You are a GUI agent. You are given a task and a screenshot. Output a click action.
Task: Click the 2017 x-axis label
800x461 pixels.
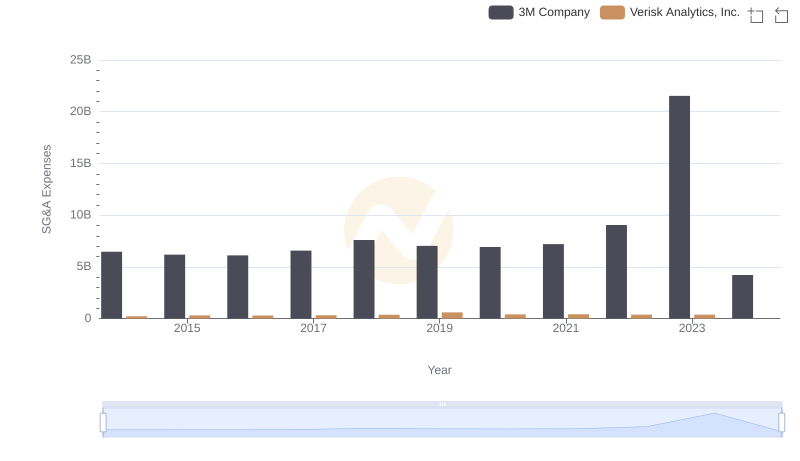tap(313, 328)
